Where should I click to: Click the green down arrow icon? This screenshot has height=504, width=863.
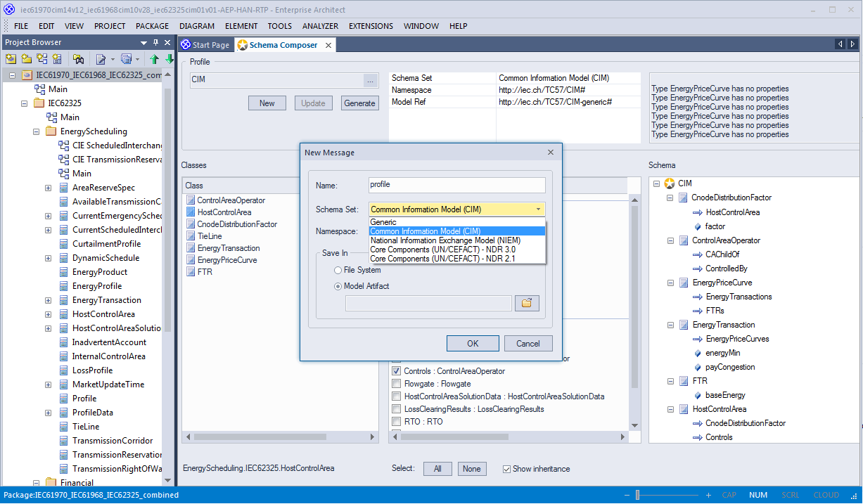pyautogui.click(x=169, y=59)
